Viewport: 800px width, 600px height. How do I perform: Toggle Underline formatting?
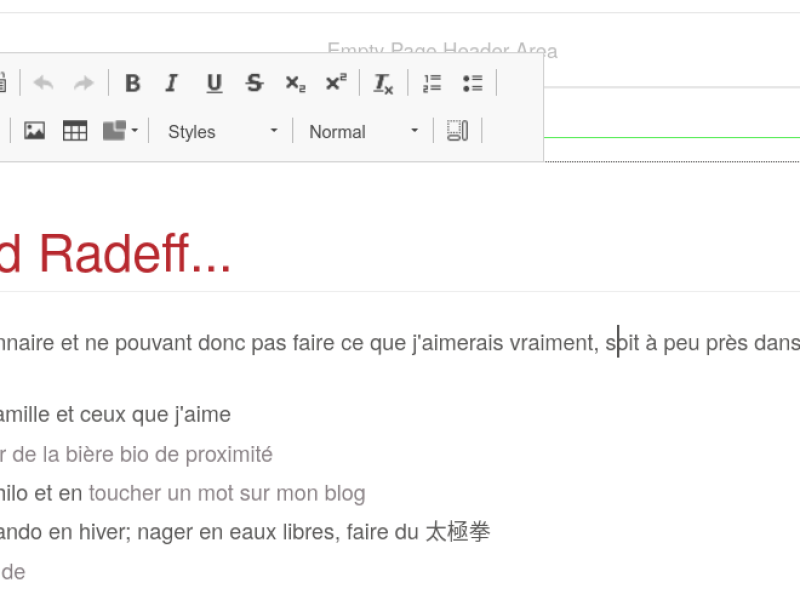click(x=214, y=83)
